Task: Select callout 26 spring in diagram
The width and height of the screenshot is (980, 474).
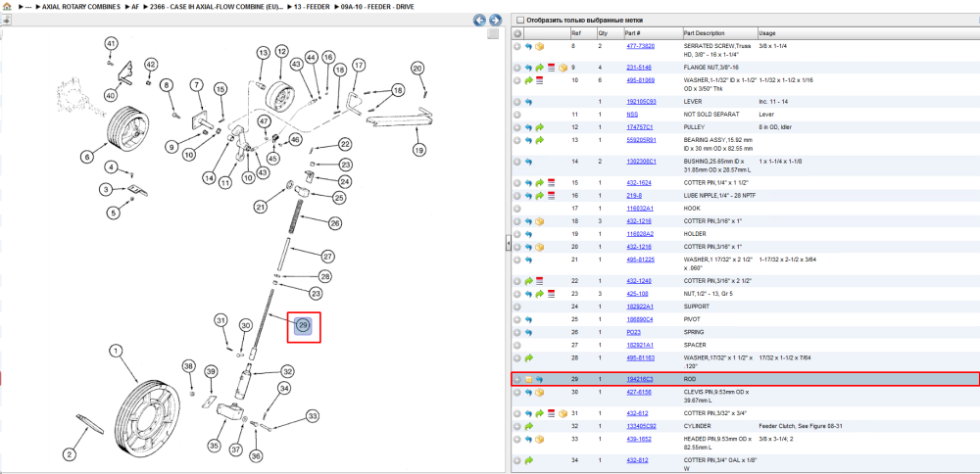Action: pyautogui.click(x=335, y=223)
